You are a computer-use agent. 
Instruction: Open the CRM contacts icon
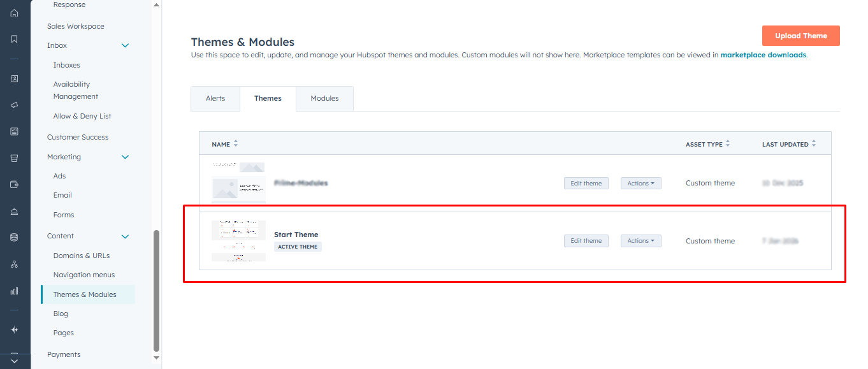14,79
